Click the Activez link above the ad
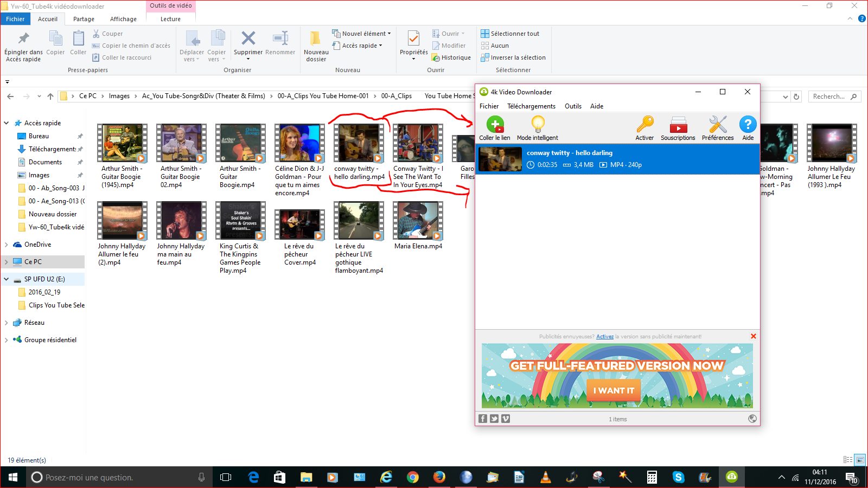 click(605, 337)
